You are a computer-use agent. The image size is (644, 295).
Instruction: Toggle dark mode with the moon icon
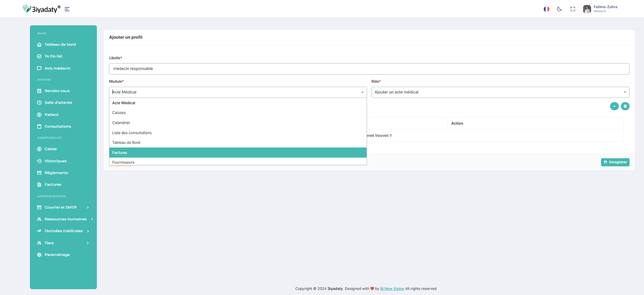coord(559,9)
